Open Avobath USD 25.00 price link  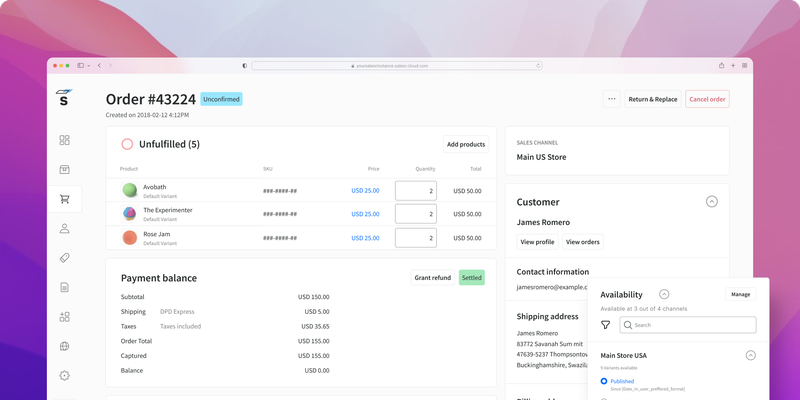[365, 190]
